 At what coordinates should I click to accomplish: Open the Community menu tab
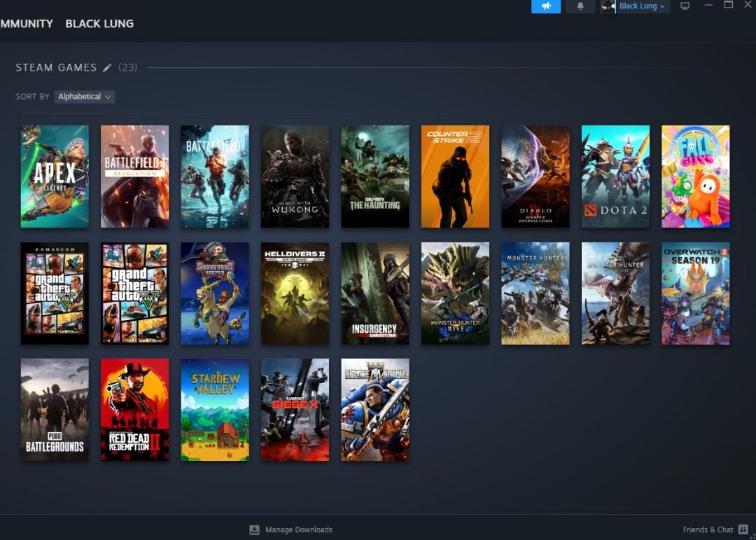coord(27,24)
